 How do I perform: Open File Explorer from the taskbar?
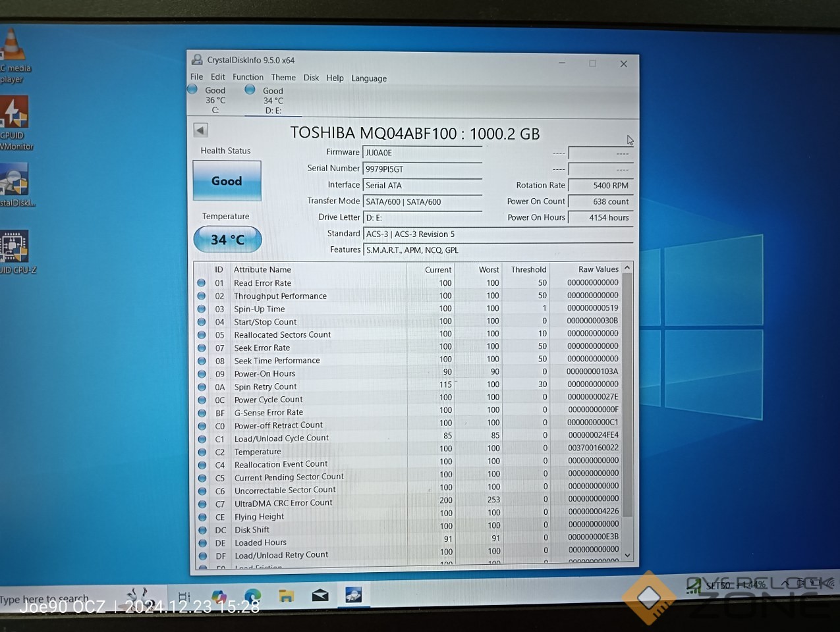point(286,596)
